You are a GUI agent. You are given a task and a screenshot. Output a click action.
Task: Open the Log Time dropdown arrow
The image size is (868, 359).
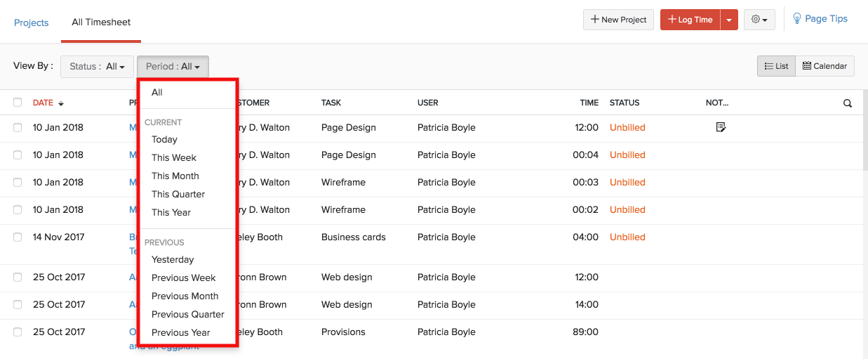729,20
